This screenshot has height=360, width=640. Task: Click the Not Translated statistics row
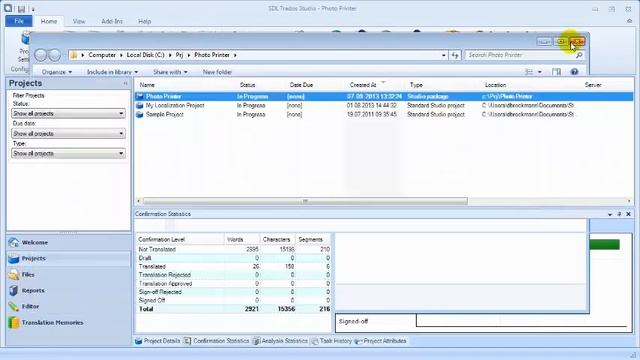pos(234,249)
